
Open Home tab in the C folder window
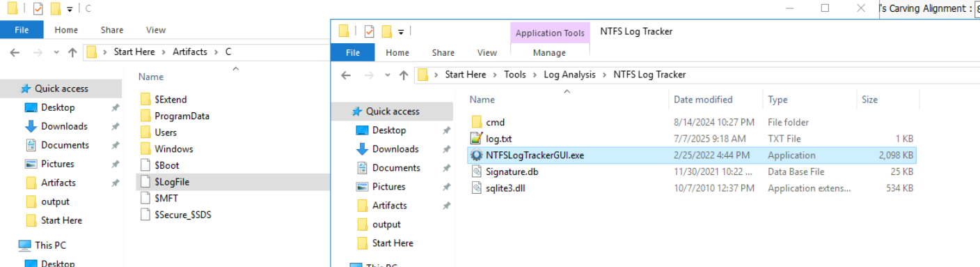(66, 30)
